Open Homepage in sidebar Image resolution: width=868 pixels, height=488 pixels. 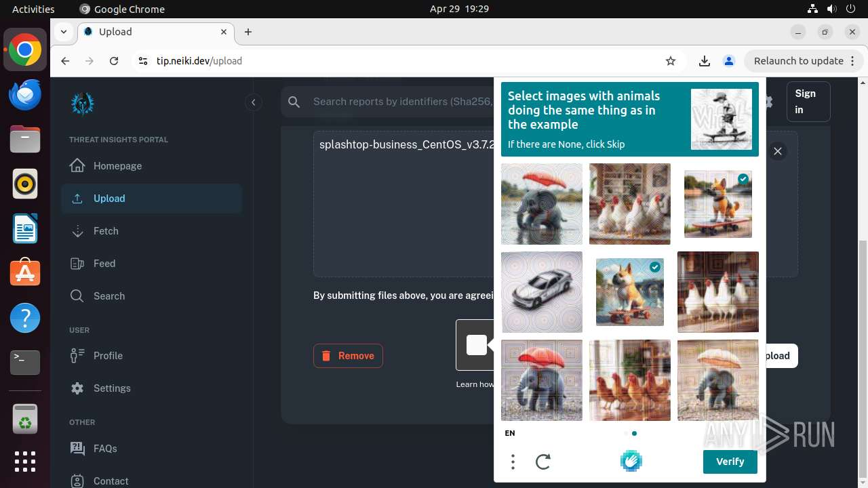151,166
